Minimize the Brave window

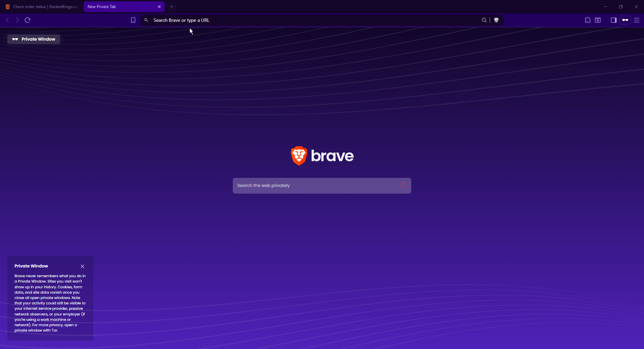605,7
